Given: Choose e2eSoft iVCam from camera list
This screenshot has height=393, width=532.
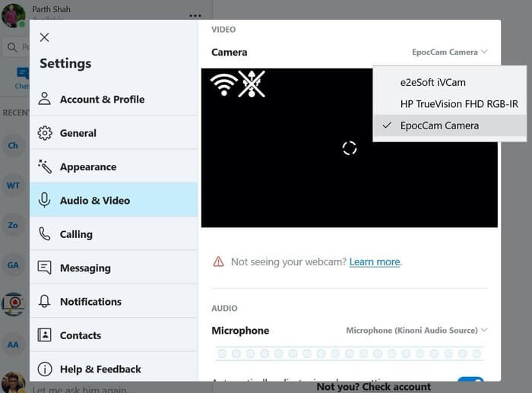Looking at the screenshot, I should [450, 82].
